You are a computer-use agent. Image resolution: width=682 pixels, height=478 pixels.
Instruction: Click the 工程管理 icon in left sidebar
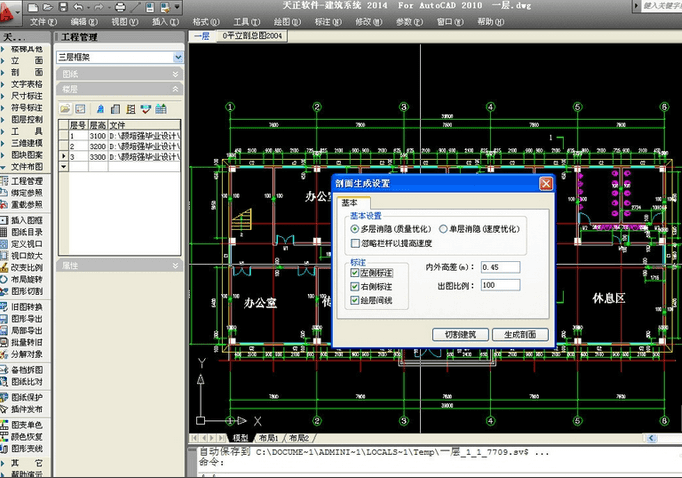tap(4, 181)
